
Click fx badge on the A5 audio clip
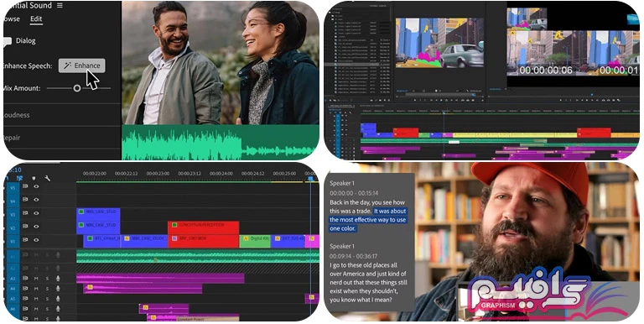(311, 297)
